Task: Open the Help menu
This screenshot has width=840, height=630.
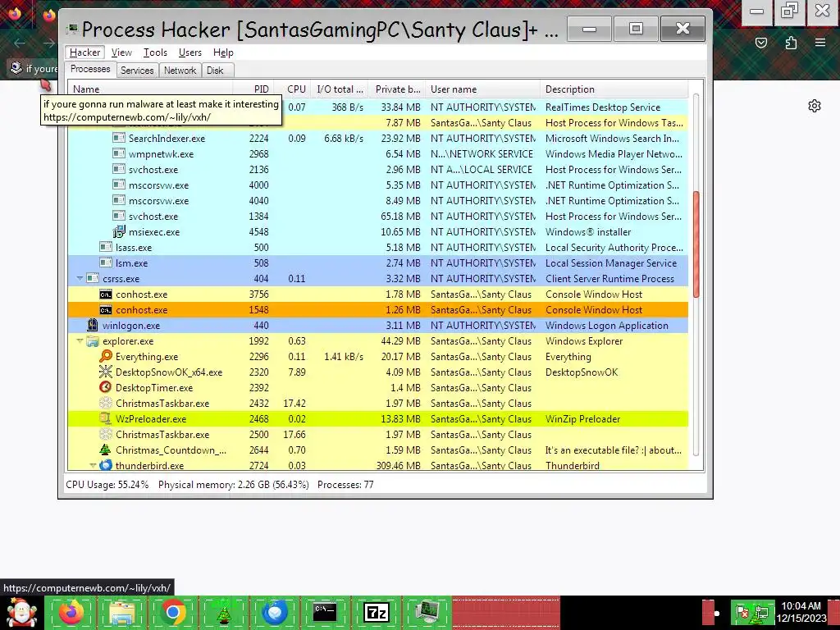Action: [x=223, y=52]
